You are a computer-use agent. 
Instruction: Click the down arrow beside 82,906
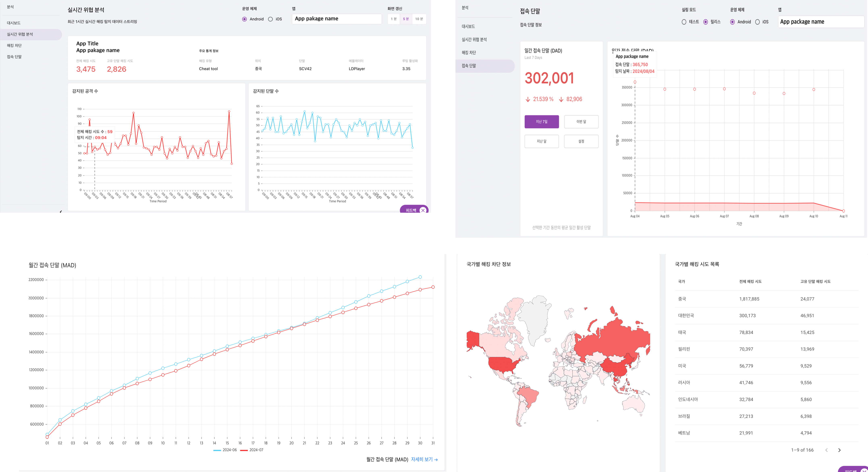coord(561,99)
